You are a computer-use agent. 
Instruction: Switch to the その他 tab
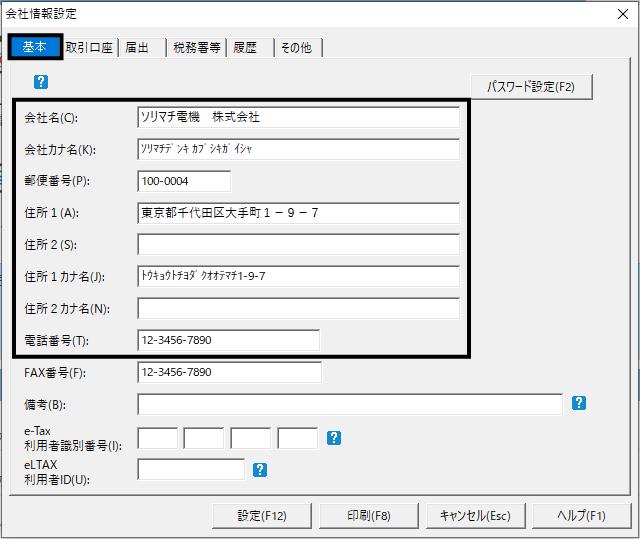pos(299,48)
